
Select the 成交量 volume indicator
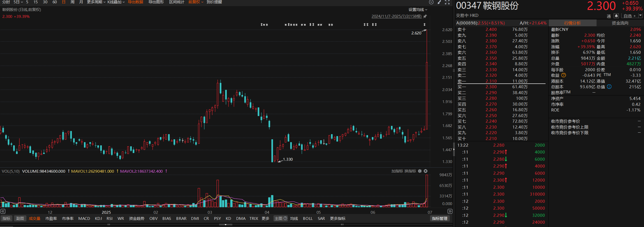tap(34, 218)
